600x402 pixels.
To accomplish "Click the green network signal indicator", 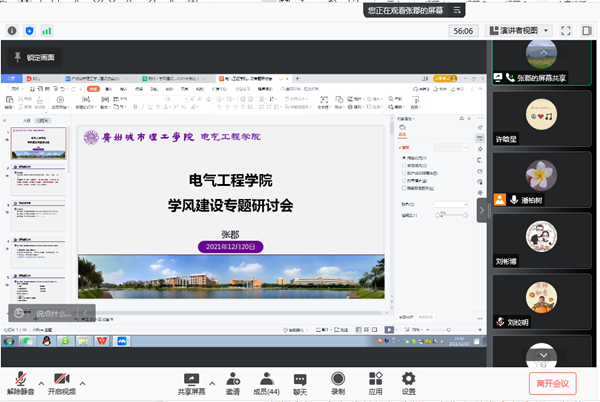I will pyautogui.click(x=46, y=31).
